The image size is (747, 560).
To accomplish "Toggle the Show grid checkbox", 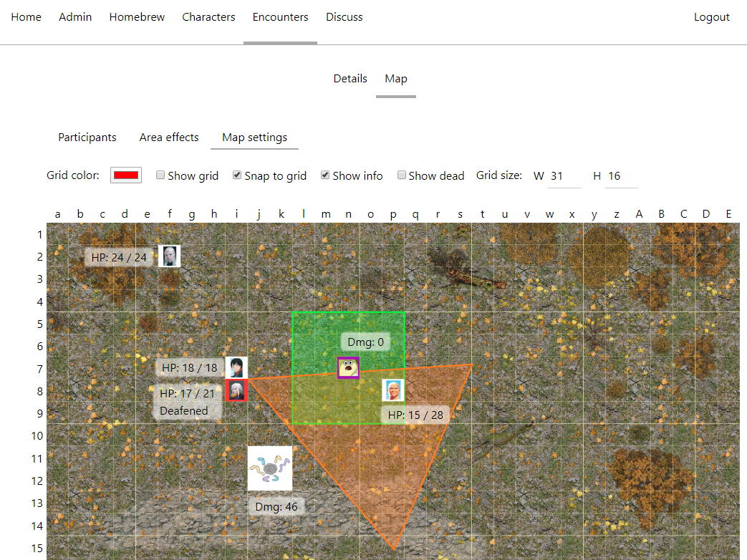I will pos(160,175).
